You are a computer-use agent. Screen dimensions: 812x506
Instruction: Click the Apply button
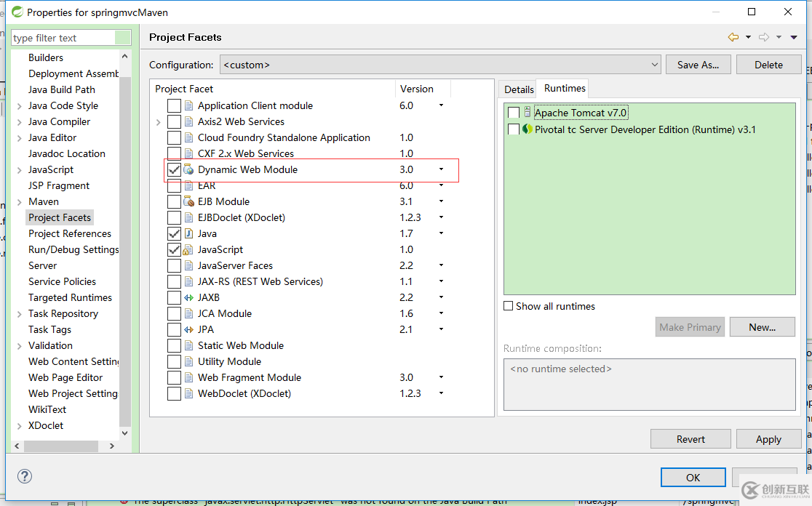coord(768,438)
